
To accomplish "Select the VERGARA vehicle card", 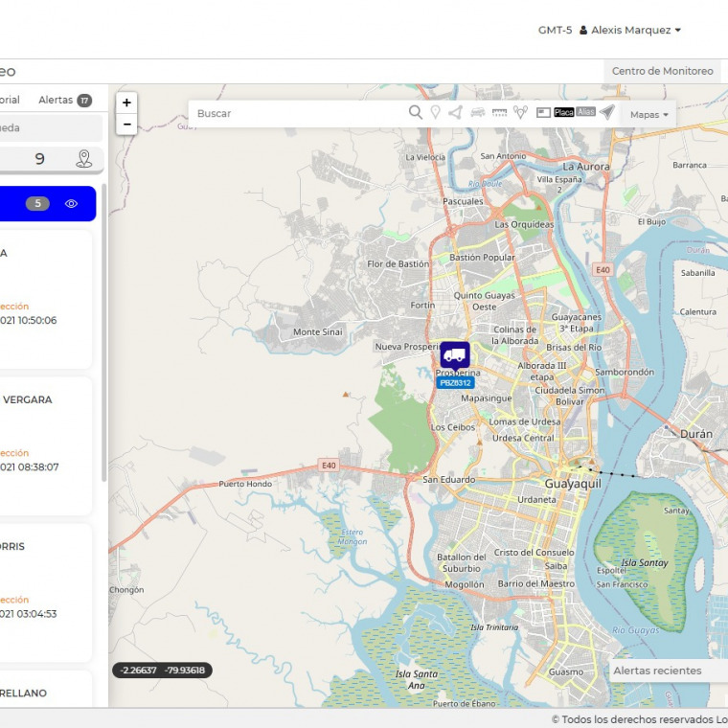I will coord(46,446).
